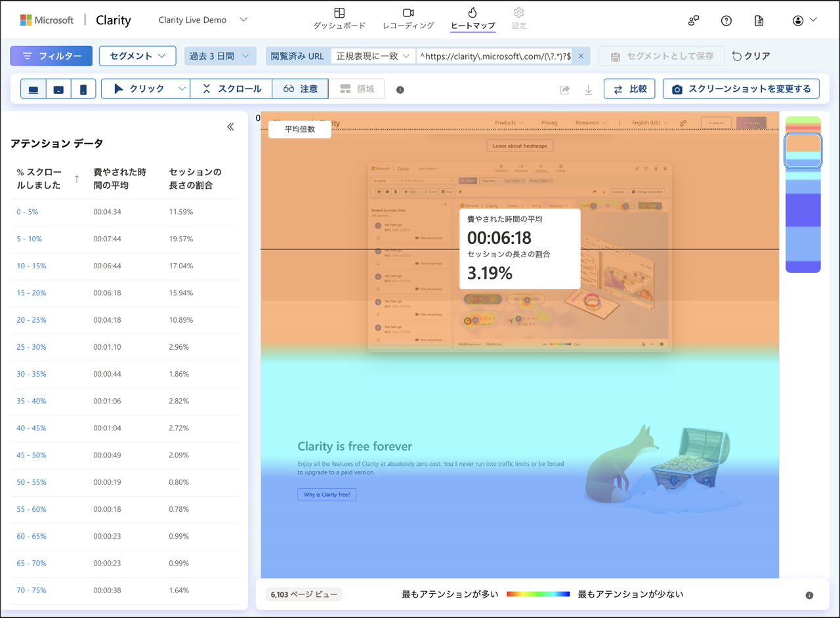
Task: Switch to クリック heatmap mode
Action: tap(138, 89)
